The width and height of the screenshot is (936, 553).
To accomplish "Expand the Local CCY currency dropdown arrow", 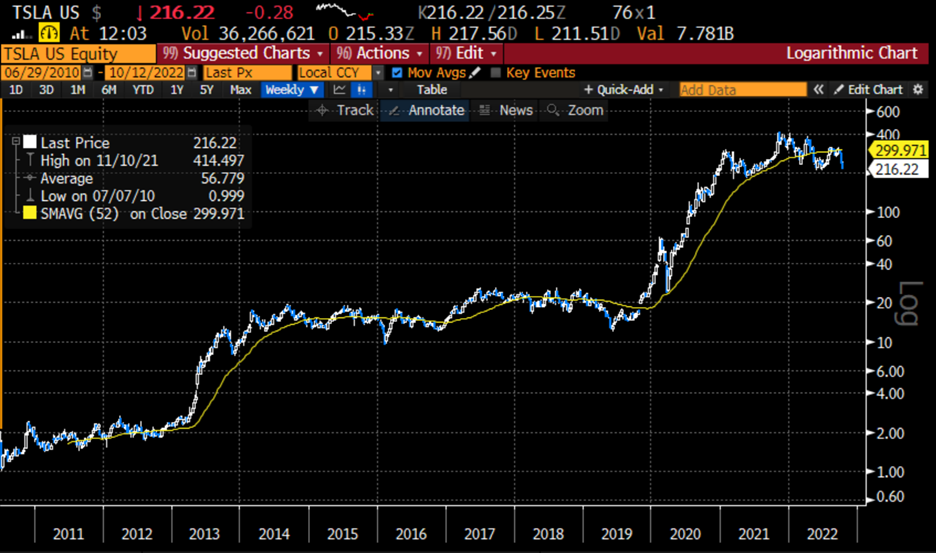I will 378,73.
